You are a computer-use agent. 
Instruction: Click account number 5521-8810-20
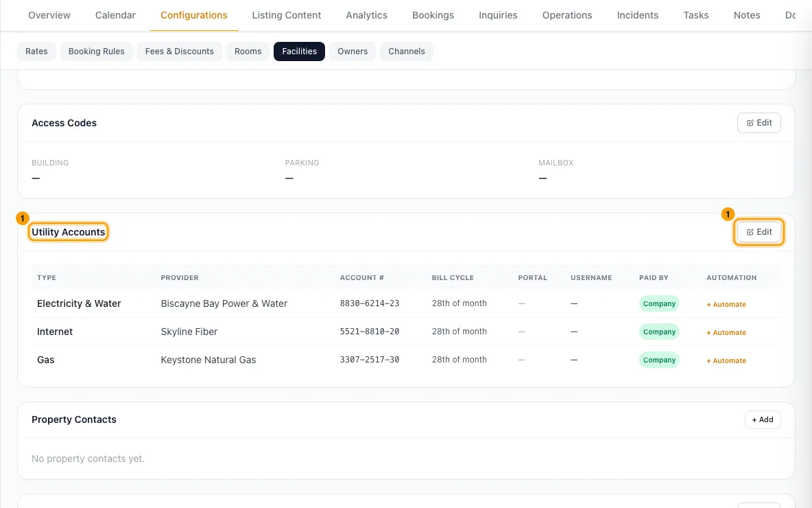click(x=369, y=332)
